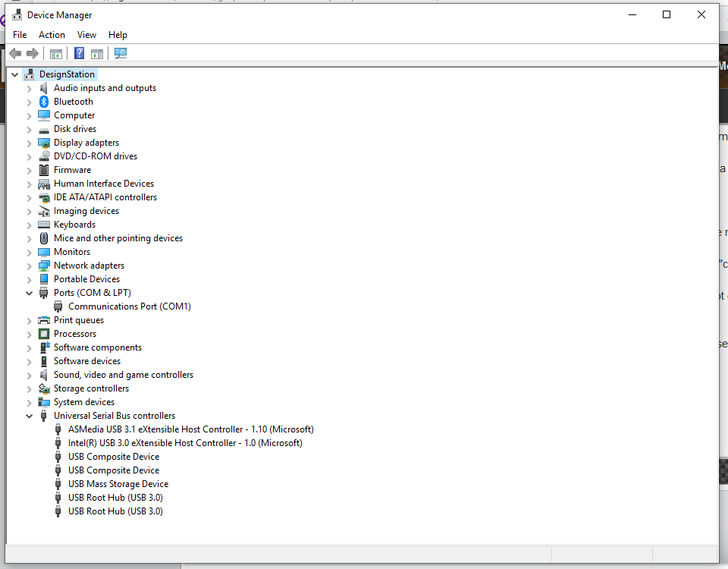Collapse the DesignStation root node

click(x=15, y=74)
